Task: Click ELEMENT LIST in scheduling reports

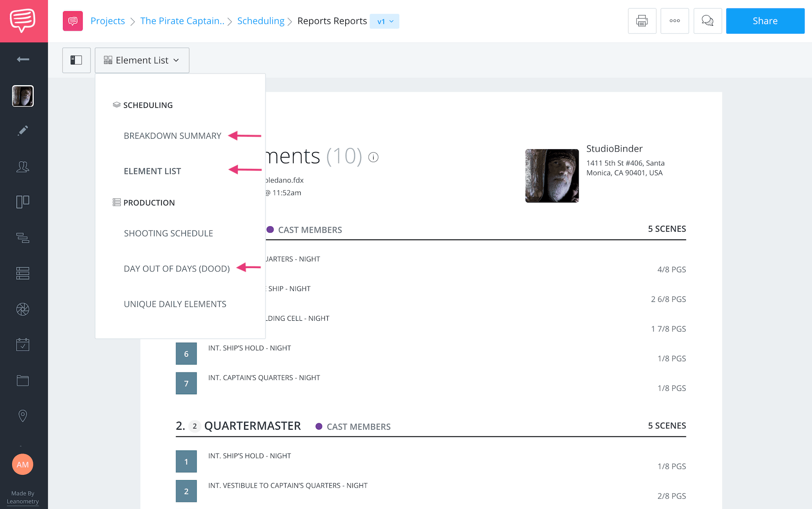Action: (152, 171)
